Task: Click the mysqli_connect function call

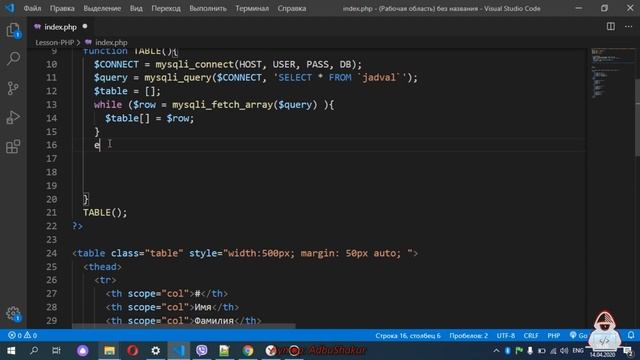Action: coord(194,64)
